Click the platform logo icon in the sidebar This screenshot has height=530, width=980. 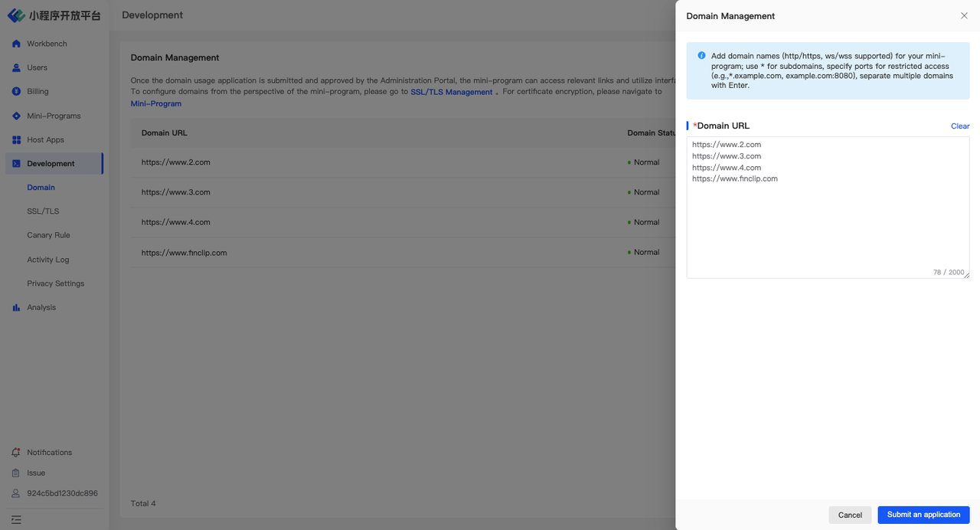[16, 15]
